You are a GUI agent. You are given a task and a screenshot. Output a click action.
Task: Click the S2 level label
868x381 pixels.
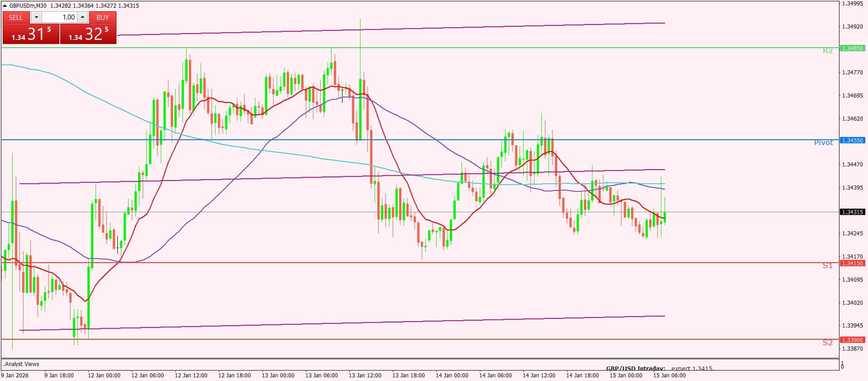point(828,343)
